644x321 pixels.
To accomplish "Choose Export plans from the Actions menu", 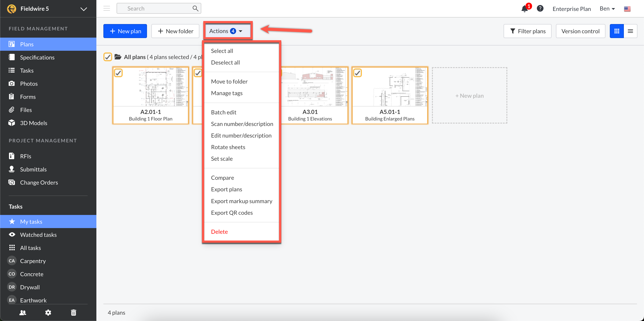I will 226,189.
